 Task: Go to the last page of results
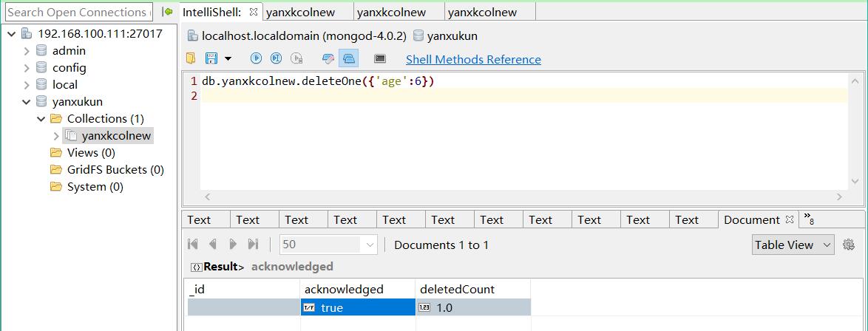(x=253, y=244)
